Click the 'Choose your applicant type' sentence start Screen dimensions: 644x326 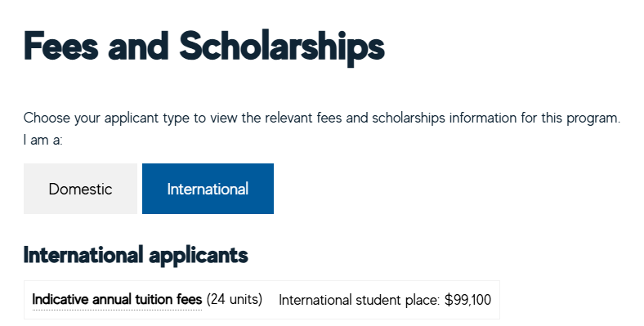click(107, 118)
